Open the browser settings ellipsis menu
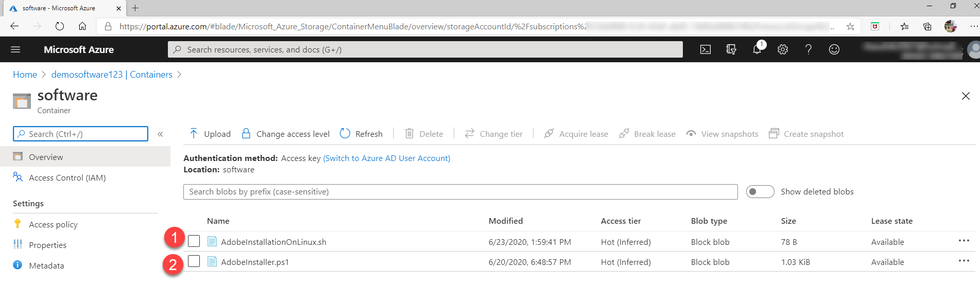Screen dimensions: 980x304 973,26
